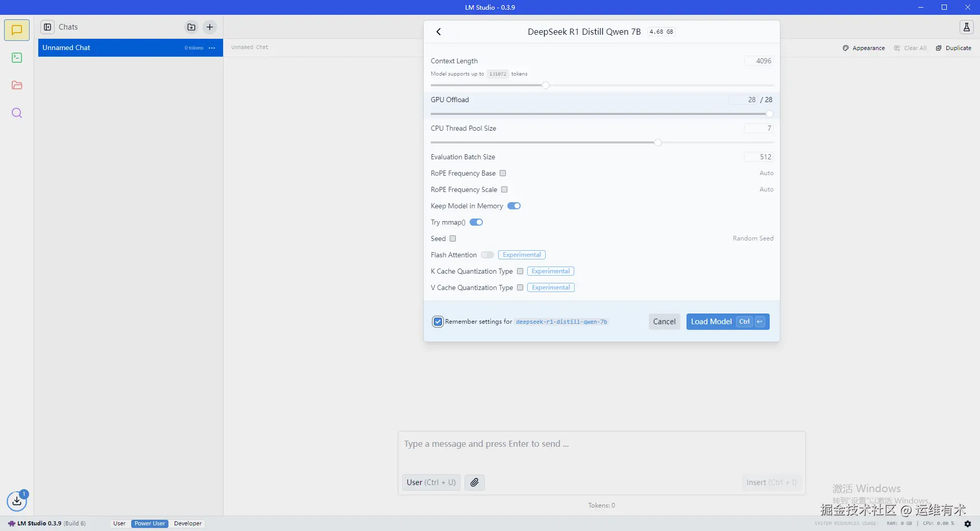980x531 pixels.
Task: Adjust the GPU Offload slider
Action: coord(769,114)
